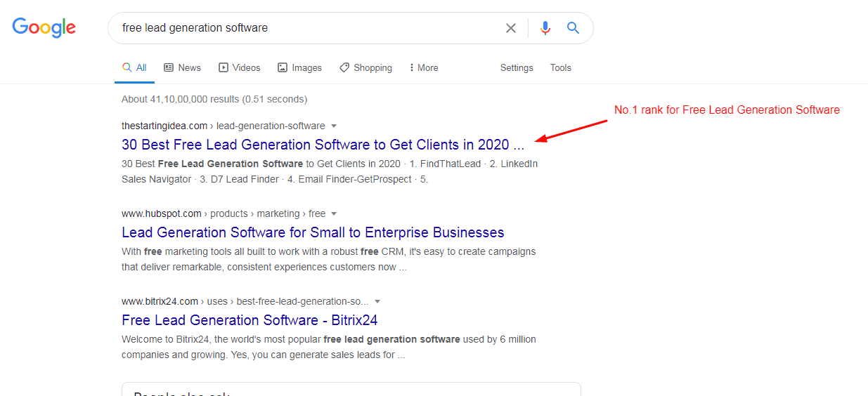
Task: Click inside the search query text field
Action: point(302,28)
